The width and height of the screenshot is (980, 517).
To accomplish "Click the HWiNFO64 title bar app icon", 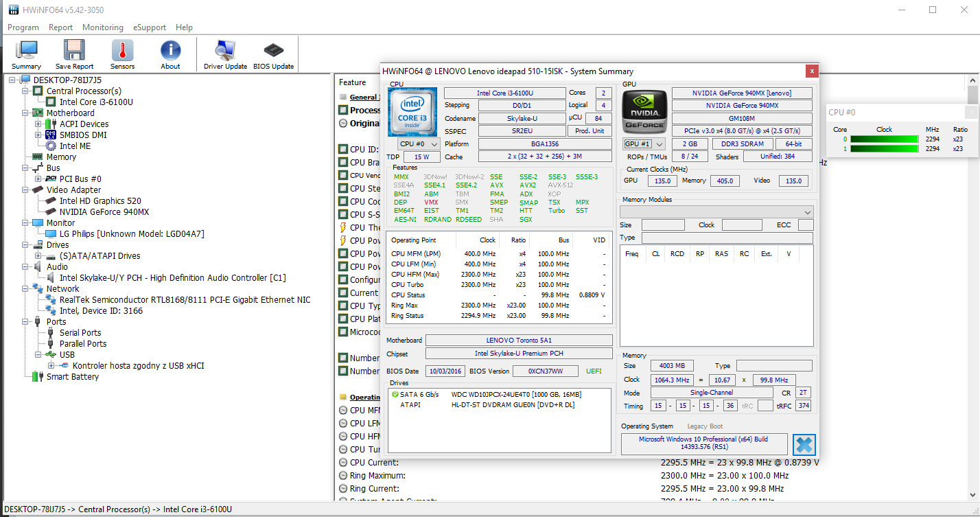I will [14, 10].
